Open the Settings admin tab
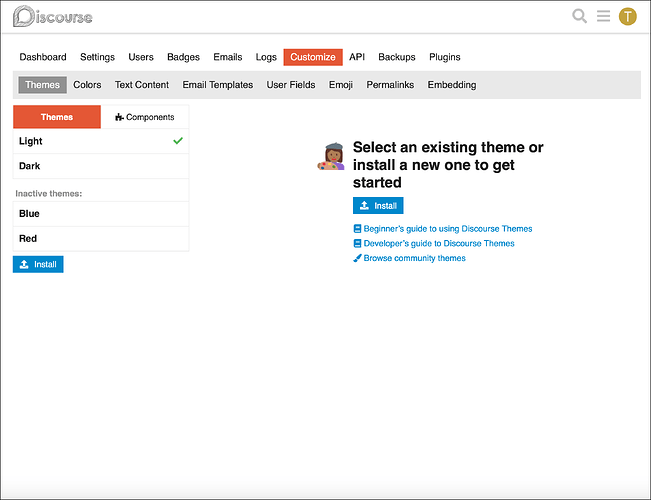 click(97, 57)
